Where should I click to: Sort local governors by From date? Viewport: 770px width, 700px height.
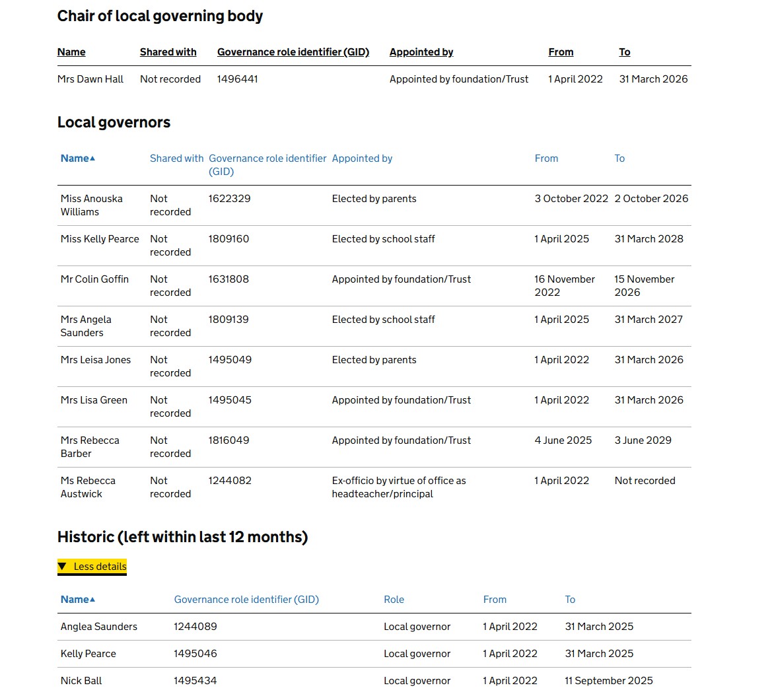point(546,158)
